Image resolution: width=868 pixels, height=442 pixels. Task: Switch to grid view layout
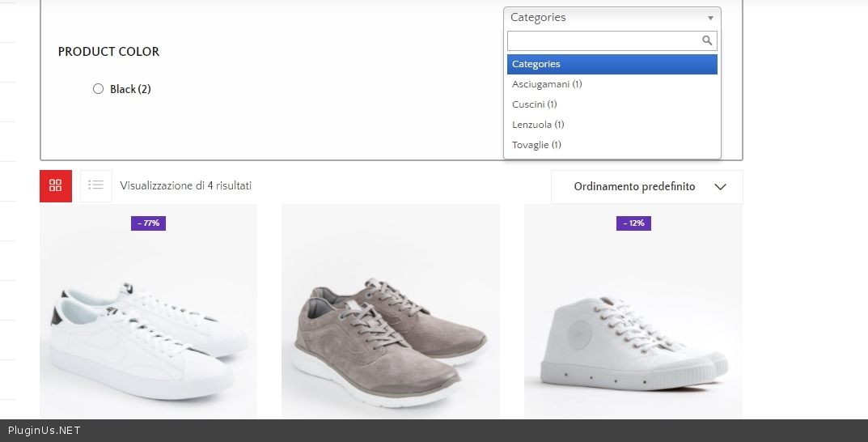pyautogui.click(x=56, y=185)
